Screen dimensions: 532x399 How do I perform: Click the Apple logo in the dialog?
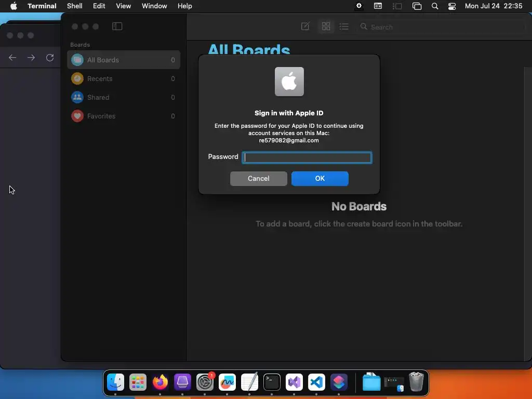click(x=289, y=82)
